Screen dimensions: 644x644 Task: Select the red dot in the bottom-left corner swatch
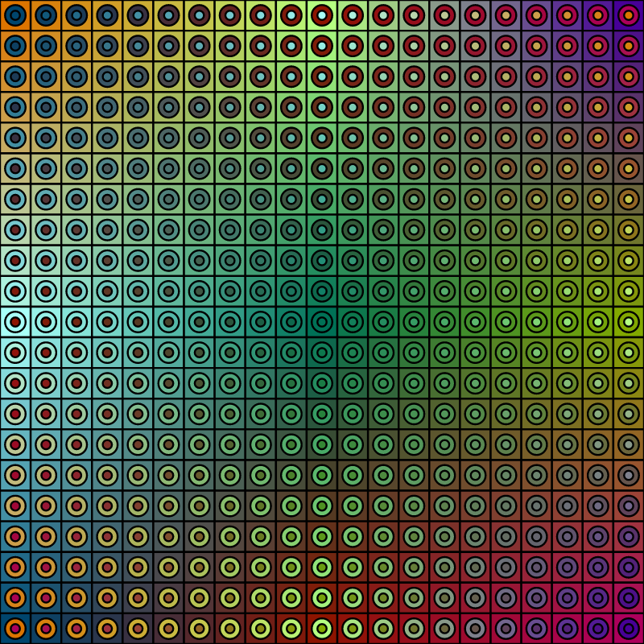point(15,628)
